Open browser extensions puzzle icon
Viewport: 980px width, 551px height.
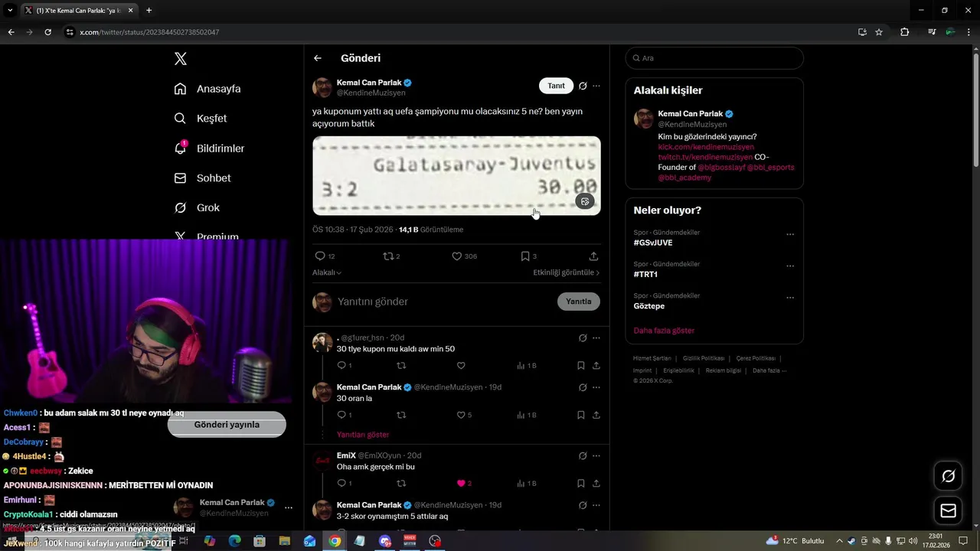point(905,32)
